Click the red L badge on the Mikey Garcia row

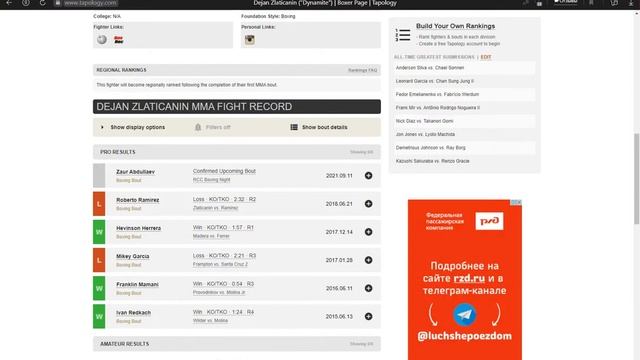click(99, 260)
